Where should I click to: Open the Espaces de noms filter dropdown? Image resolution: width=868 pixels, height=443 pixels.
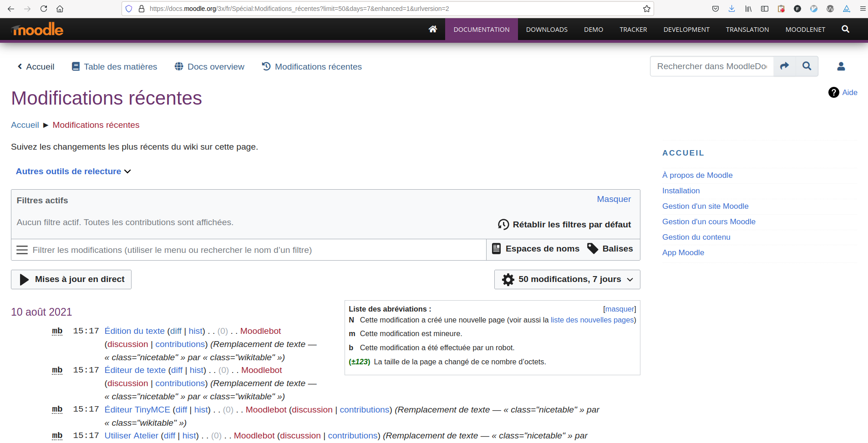536,249
